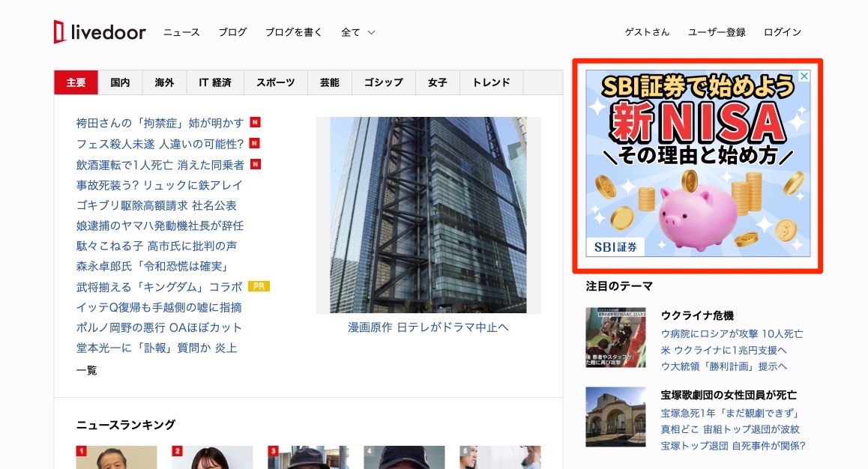Viewport: 868px width, 469px height.
Task: Switch to the ゴシップ tab
Action: tap(384, 82)
